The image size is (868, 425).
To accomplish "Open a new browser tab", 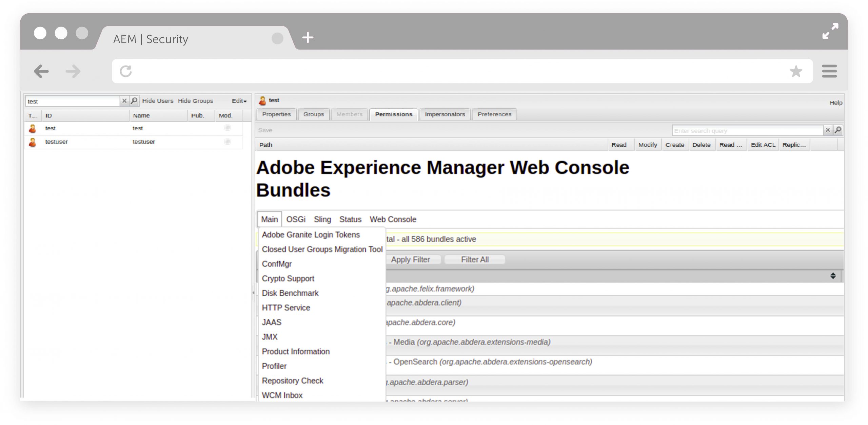I will click(308, 37).
